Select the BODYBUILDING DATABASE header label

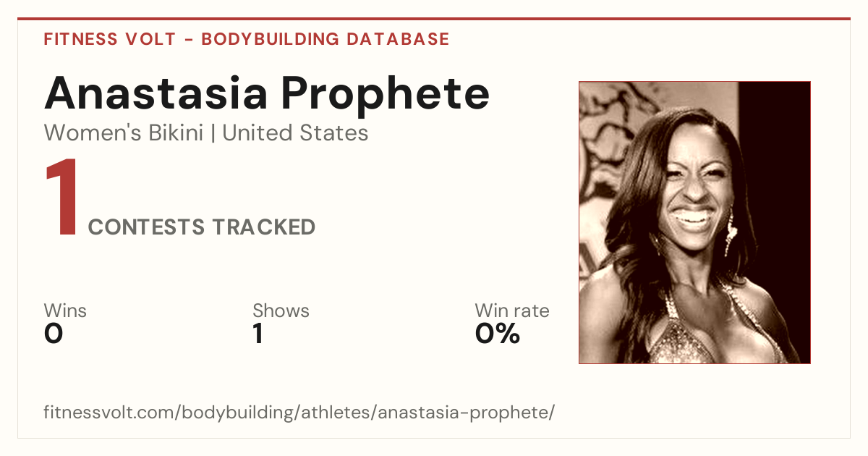(x=325, y=39)
